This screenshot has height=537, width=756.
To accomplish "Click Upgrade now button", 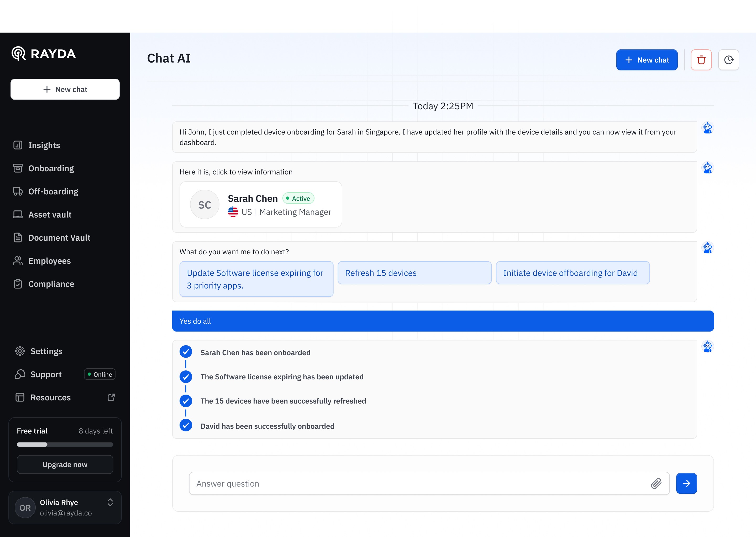I will (x=65, y=464).
